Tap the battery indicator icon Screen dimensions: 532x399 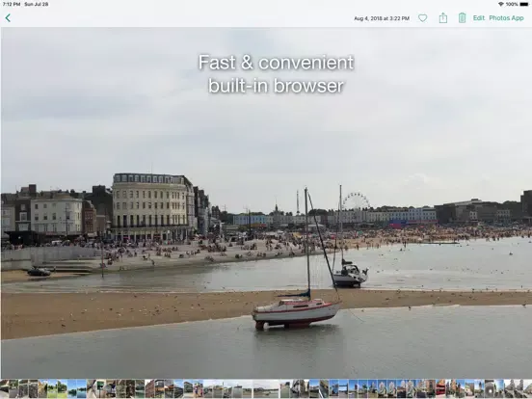[x=524, y=4]
